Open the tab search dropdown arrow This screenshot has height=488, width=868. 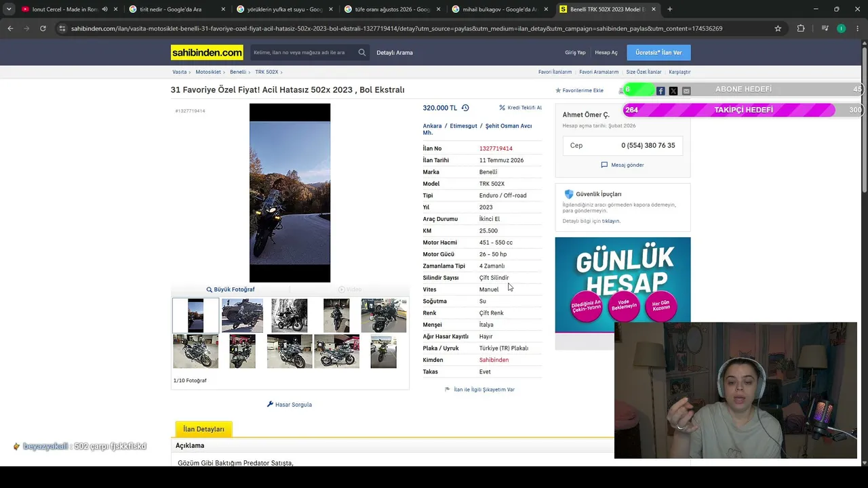pos(9,9)
